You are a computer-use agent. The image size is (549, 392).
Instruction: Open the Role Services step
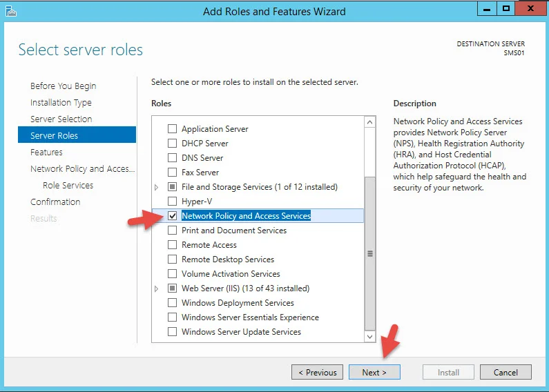tap(68, 185)
